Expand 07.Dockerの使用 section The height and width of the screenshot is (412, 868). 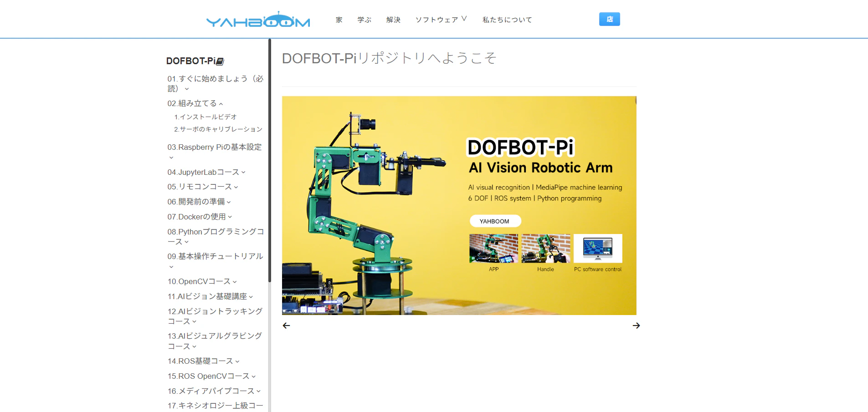coord(200,217)
